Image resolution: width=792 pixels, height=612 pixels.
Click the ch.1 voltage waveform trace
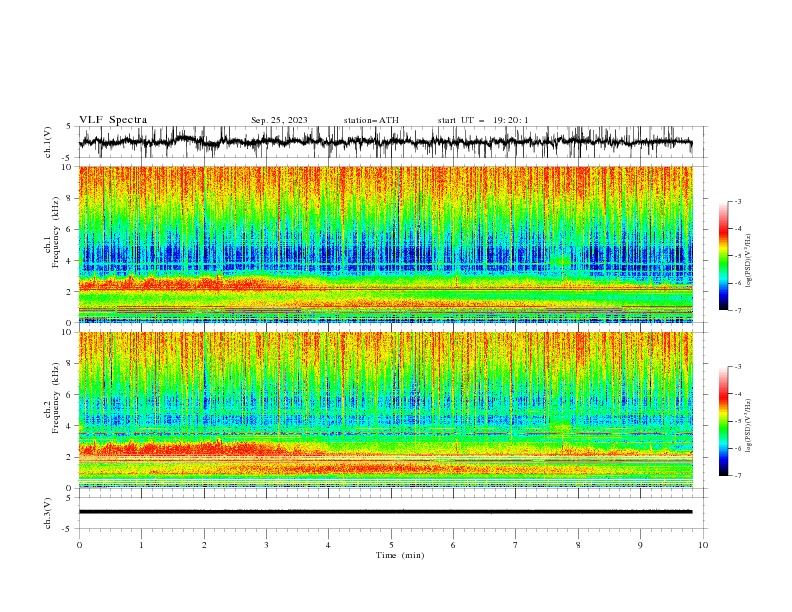[x=385, y=142]
